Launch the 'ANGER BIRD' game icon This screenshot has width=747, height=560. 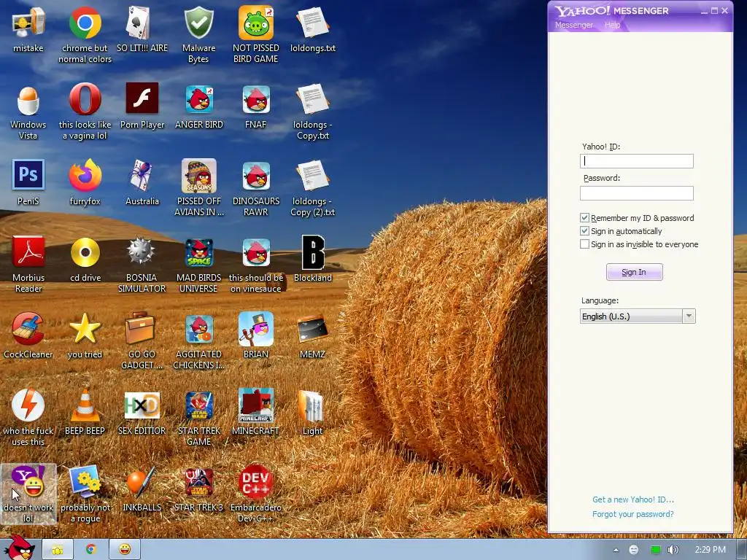pyautogui.click(x=198, y=99)
